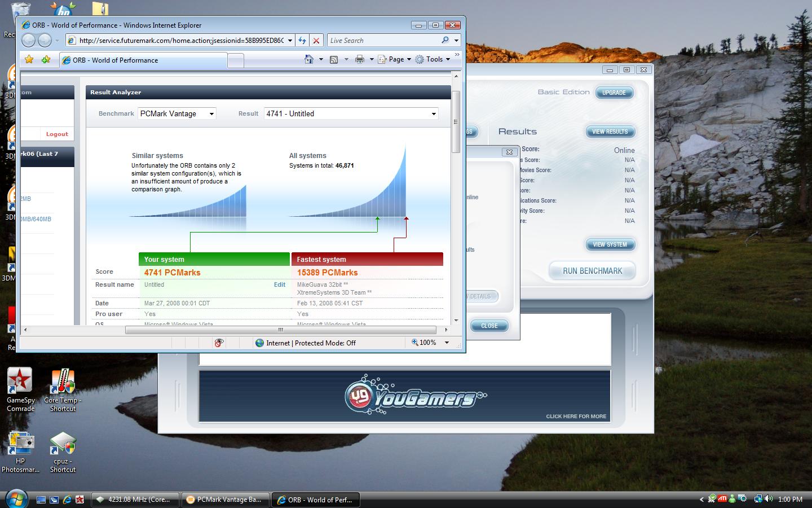Click VIEW RESULTS in PCMark Vantage
812x508 pixels.
610,132
